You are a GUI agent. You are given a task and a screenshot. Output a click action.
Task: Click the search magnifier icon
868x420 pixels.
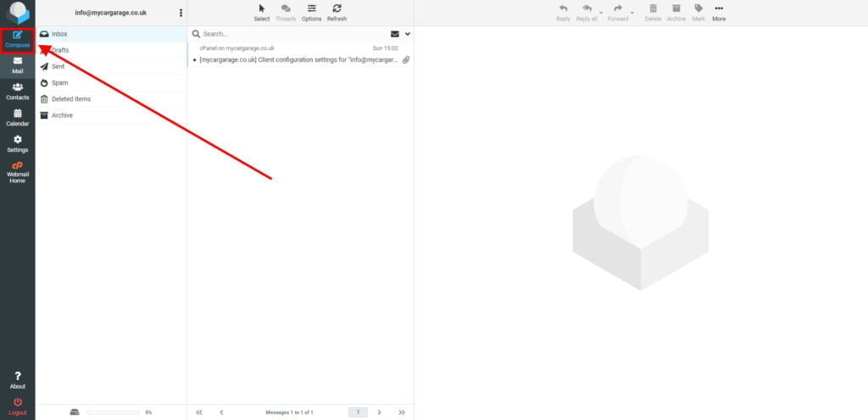[x=196, y=34]
